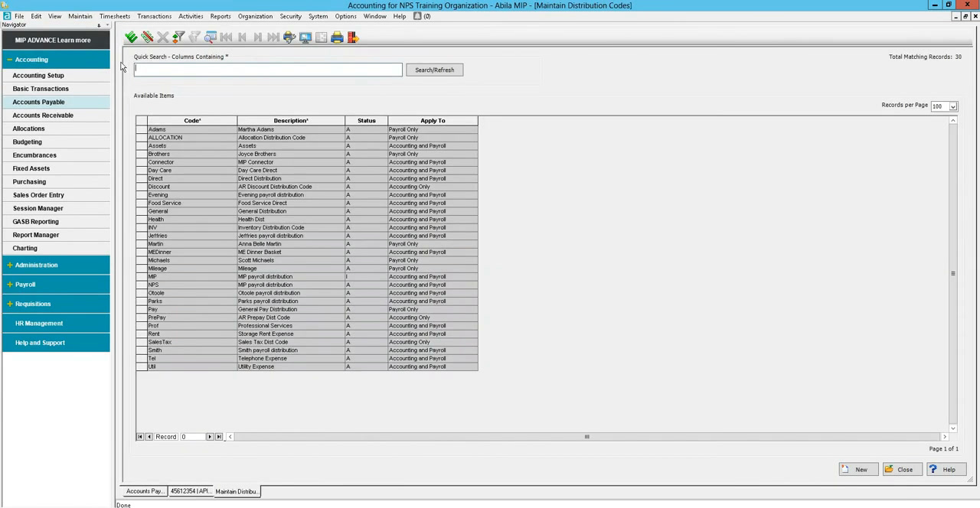Screen dimensions: 980x508
Task: Click the Abila 'a' application icon in menu bar
Action: [6, 16]
